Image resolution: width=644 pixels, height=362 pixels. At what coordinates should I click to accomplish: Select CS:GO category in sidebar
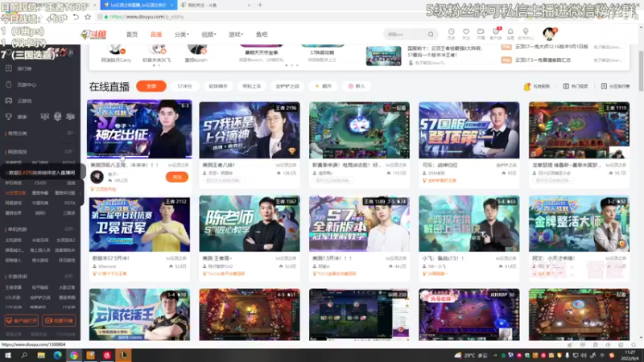(40, 183)
